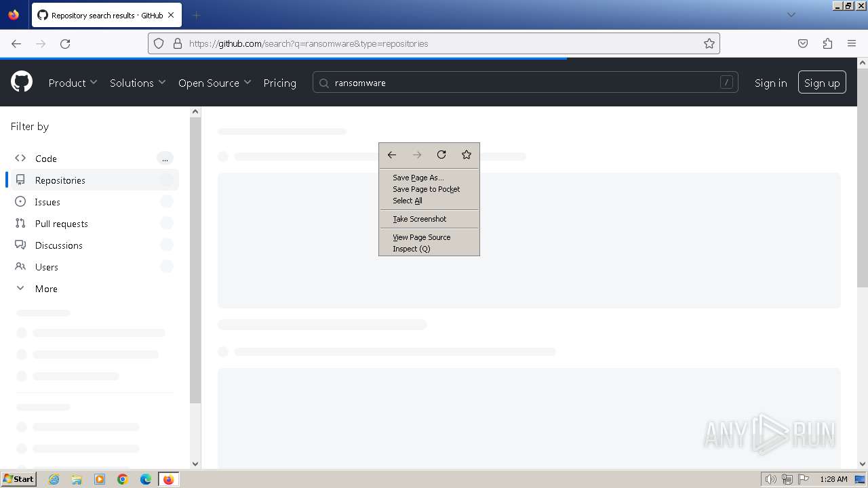Click the page vertical scrollbar thumb
868x488 pixels.
coord(863,178)
